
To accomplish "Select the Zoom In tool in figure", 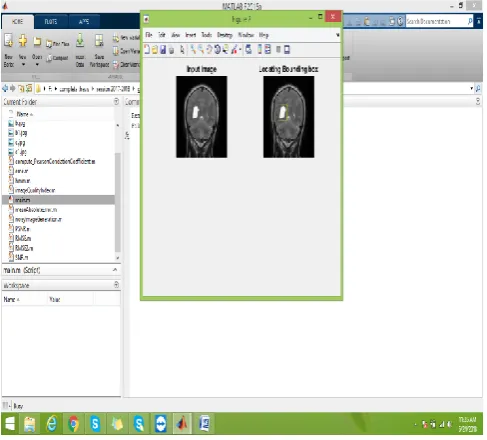I will 193,50.
